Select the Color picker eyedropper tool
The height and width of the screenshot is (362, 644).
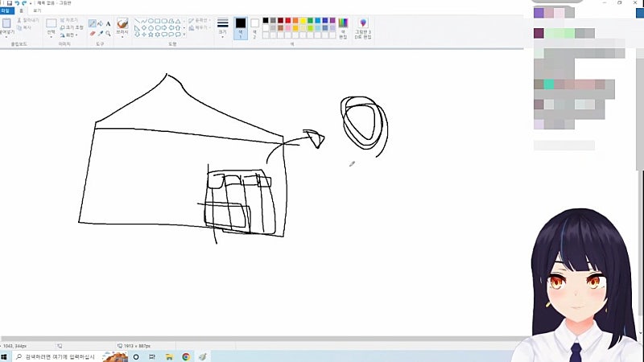tap(101, 33)
